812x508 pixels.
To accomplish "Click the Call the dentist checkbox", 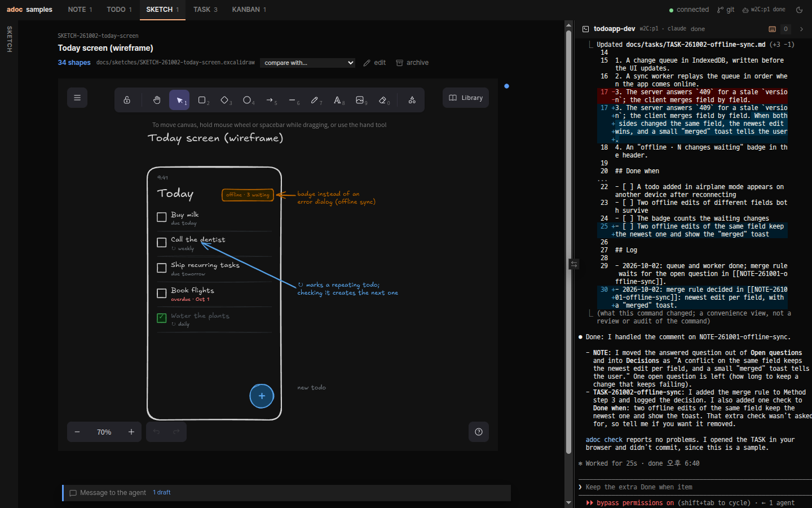I will click(x=162, y=242).
